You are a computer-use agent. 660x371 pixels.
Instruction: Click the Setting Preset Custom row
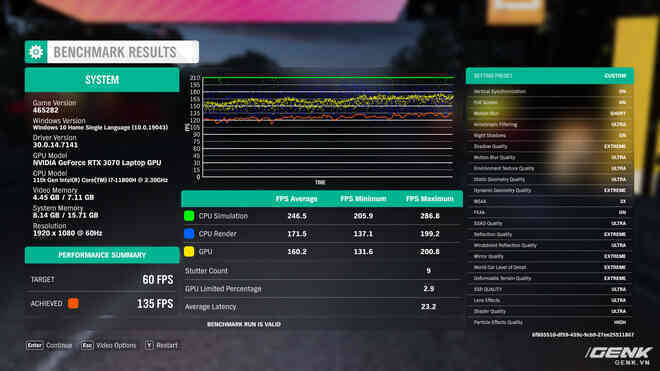550,76
